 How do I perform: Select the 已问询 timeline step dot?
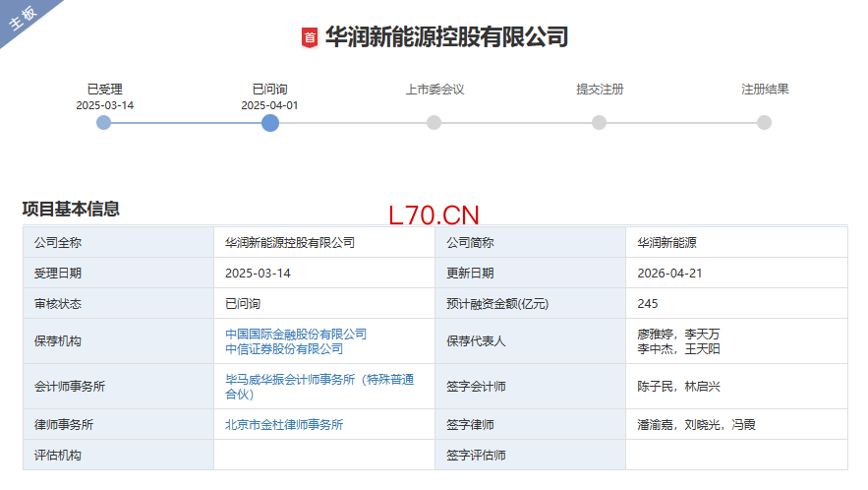[x=270, y=123]
